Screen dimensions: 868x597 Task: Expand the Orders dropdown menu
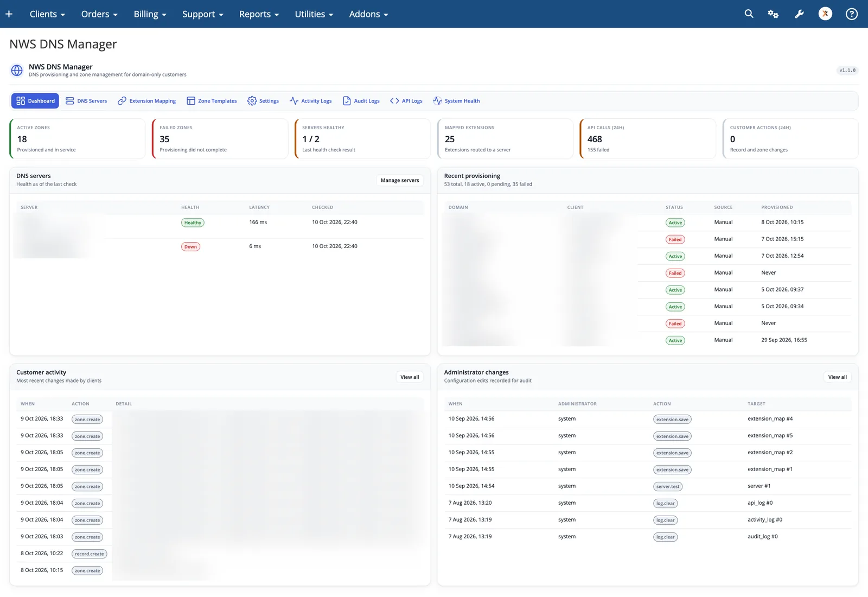[x=99, y=14]
